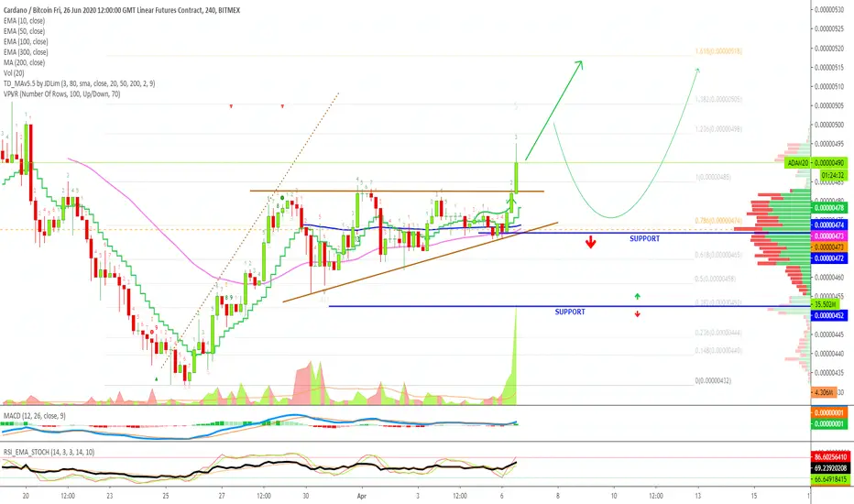Click the 30 date label on the time axis
854x504 pixels.
pyautogui.click(x=305, y=496)
